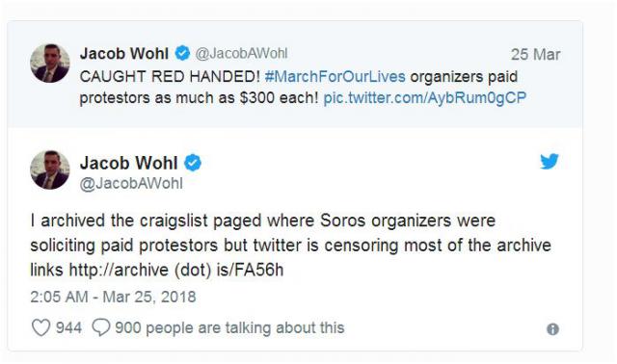Open the 2:05 AM - Mar 25, 2018 timestamp

pyautogui.click(x=113, y=297)
